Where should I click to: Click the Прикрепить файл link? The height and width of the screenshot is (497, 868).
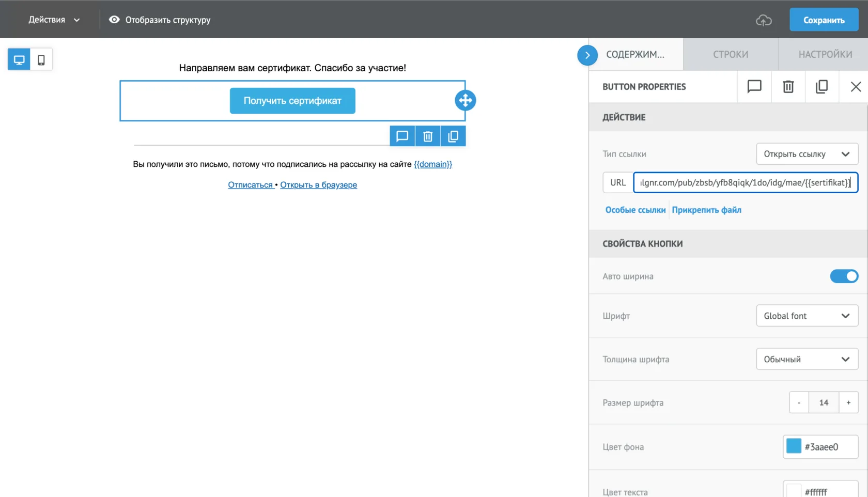point(706,210)
